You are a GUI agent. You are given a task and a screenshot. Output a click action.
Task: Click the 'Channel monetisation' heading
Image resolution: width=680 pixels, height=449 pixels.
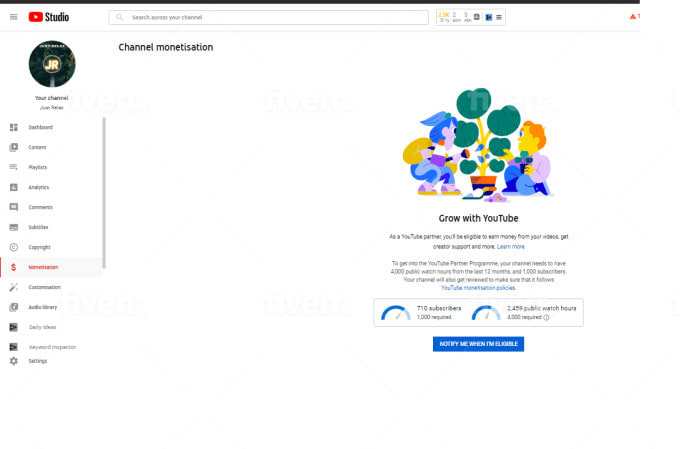(166, 47)
